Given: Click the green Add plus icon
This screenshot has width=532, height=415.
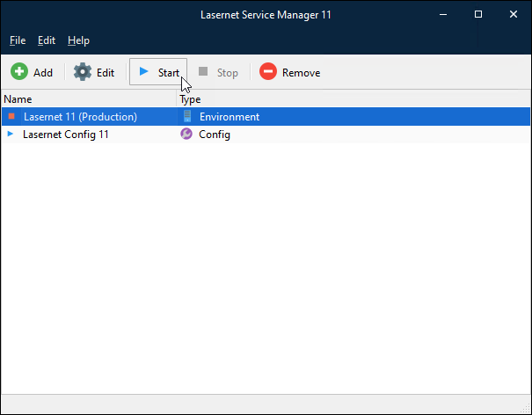Looking at the screenshot, I should point(19,71).
